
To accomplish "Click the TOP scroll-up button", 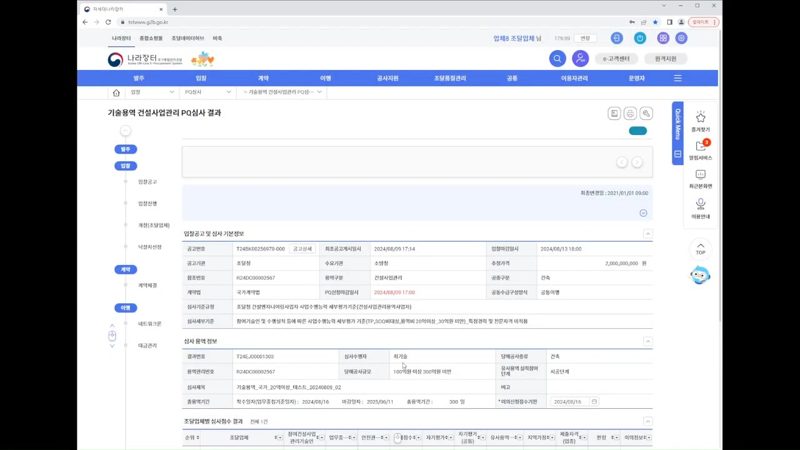I will pyautogui.click(x=701, y=248).
